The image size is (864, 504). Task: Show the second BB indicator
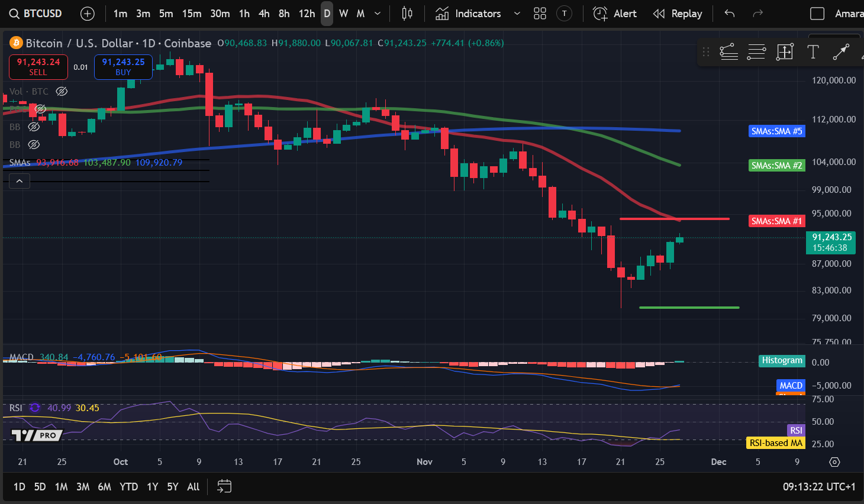[x=34, y=144]
